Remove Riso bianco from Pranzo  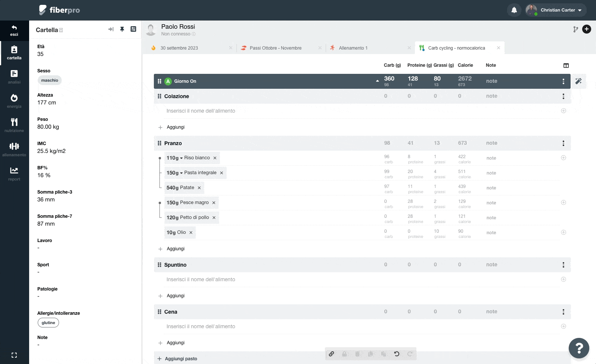click(x=215, y=158)
